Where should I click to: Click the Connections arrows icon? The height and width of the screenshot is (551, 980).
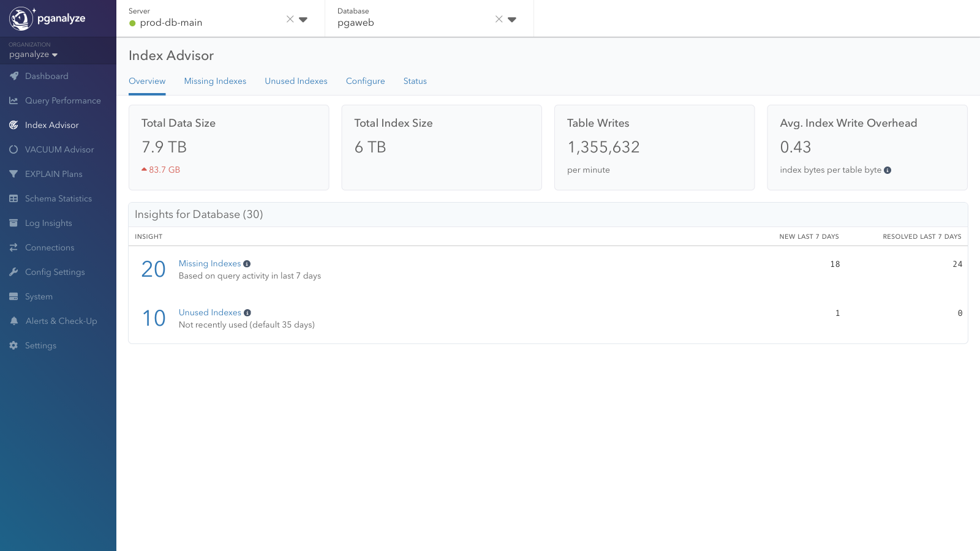coord(13,247)
